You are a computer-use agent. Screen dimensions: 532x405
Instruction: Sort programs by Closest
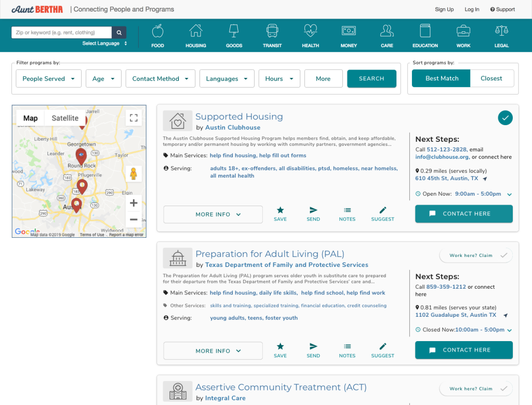(491, 78)
